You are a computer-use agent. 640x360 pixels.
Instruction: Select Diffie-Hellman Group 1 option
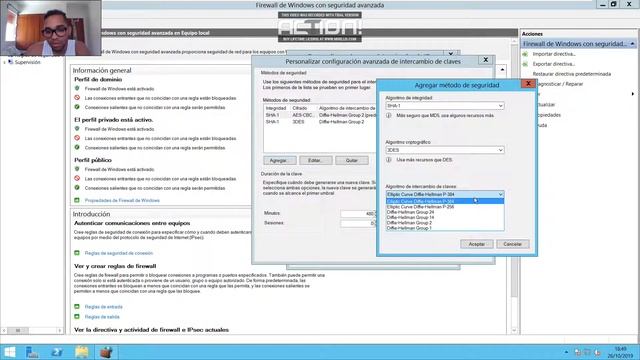[x=444, y=228]
